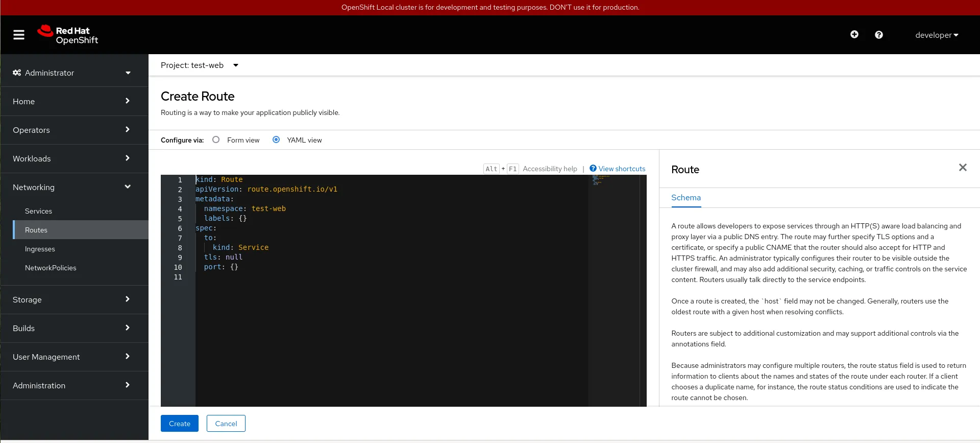
Task: Switch to the Schema tab
Action: [x=685, y=198]
